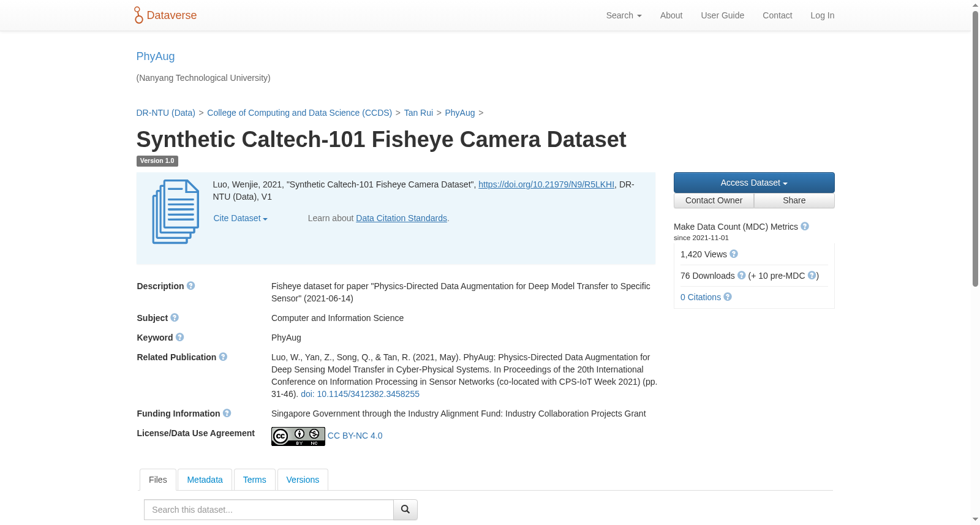
Task: Click the '(Nanyang Technological University)' text
Action: pos(203,78)
